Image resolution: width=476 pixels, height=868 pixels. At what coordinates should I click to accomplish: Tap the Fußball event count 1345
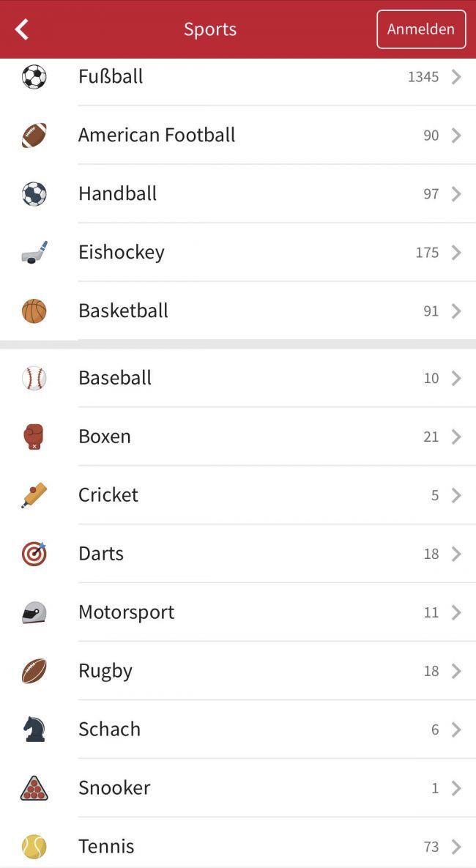pos(423,77)
